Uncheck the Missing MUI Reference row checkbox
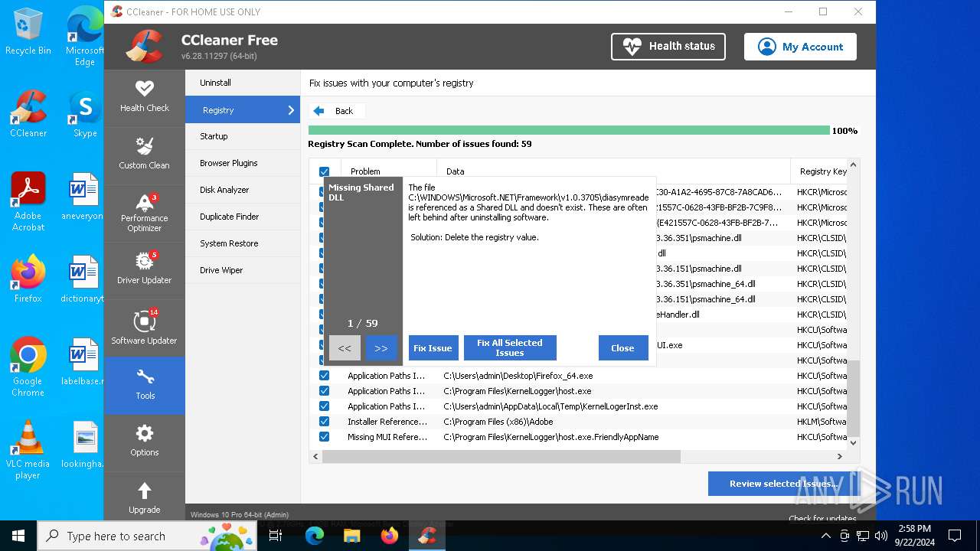This screenshot has width=980, height=551. point(324,437)
